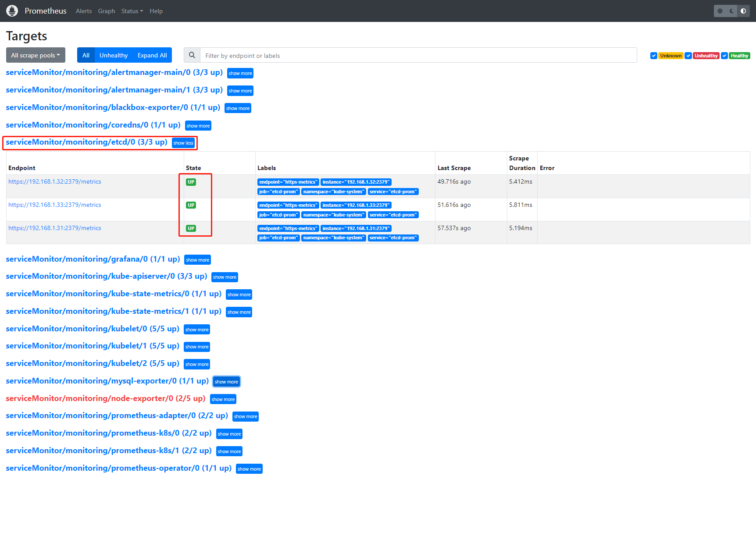The width and height of the screenshot is (756, 536).
Task: Click the "5.194ms" scrape duration value
Action: click(521, 228)
